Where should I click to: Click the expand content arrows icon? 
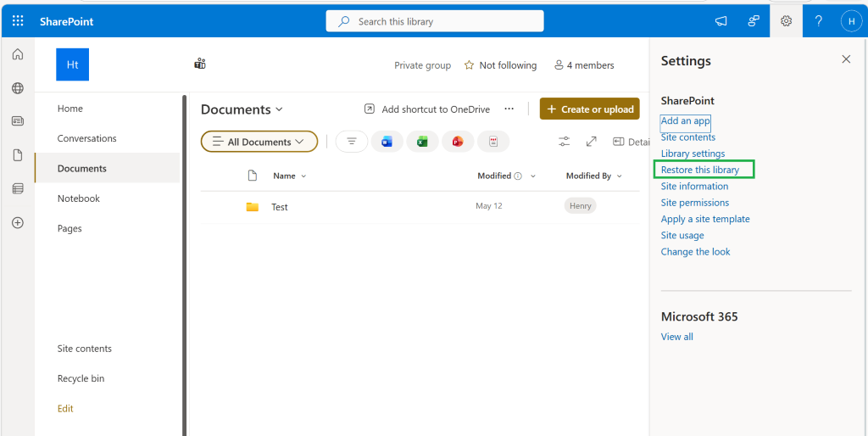pos(591,142)
